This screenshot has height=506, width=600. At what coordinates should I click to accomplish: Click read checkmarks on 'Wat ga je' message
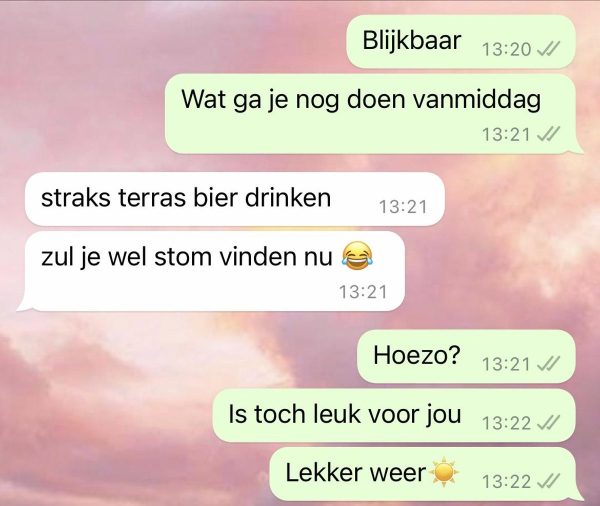(549, 134)
